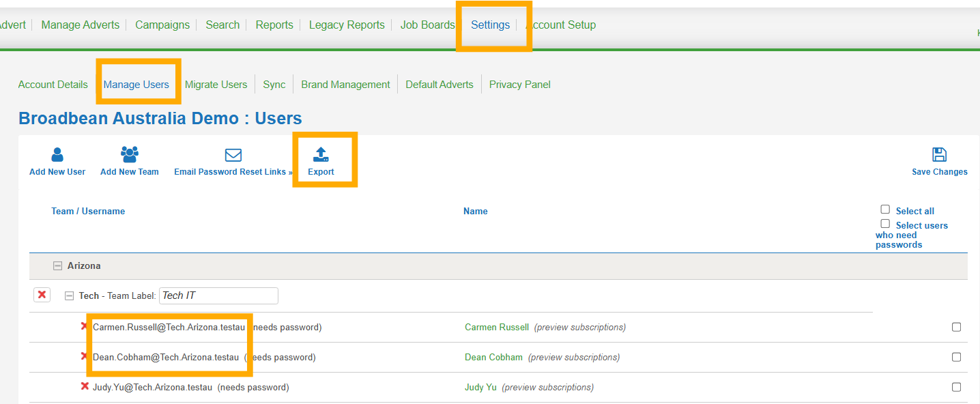Click the Save Changes floppy disk icon
The image size is (980, 404).
[x=939, y=155]
